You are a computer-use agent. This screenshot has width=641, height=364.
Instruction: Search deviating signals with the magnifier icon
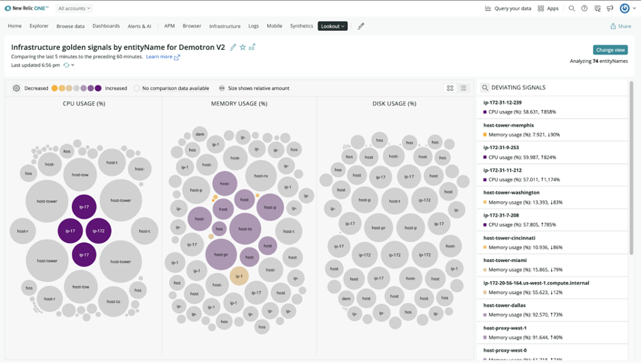(x=485, y=88)
